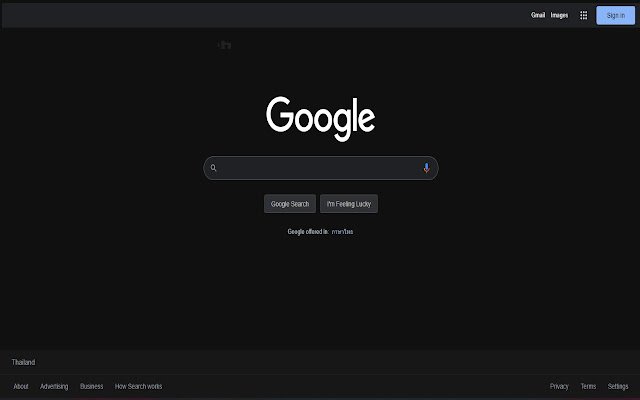Open the Terms footer link
Viewport: 640px width, 400px height.
pyautogui.click(x=588, y=386)
